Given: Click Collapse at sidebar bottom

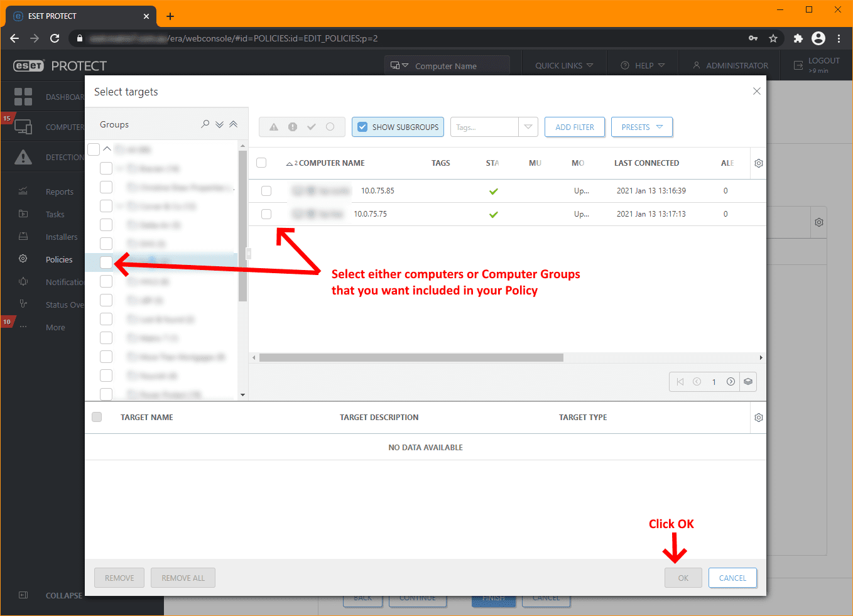Looking at the screenshot, I should [63, 595].
